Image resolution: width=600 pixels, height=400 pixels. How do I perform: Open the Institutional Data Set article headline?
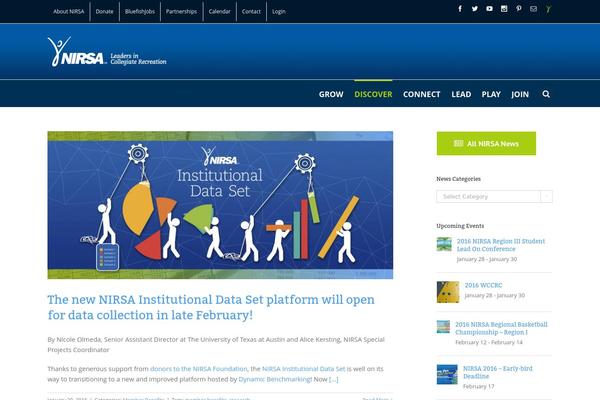click(x=211, y=307)
